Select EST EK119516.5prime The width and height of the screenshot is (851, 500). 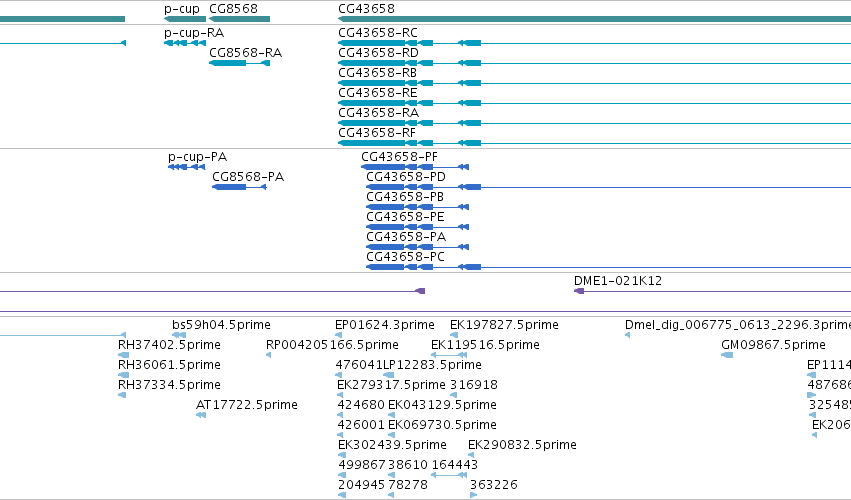pyautogui.click(x=485, y=345)
